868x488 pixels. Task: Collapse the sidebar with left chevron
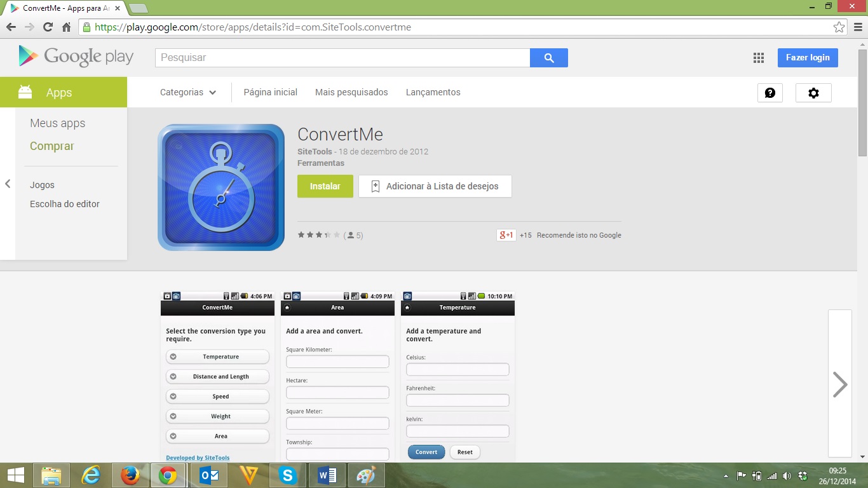coord(8,184)
